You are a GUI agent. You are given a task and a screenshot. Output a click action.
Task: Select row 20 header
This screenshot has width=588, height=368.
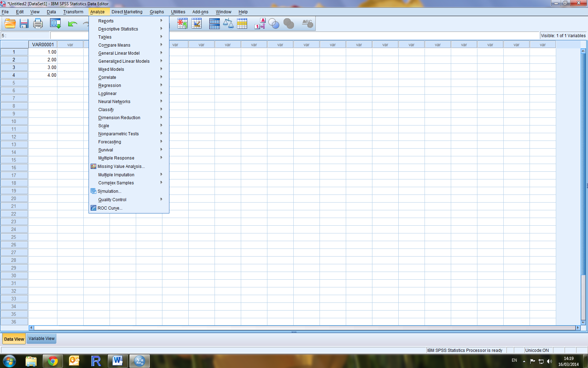click(14, 198)
